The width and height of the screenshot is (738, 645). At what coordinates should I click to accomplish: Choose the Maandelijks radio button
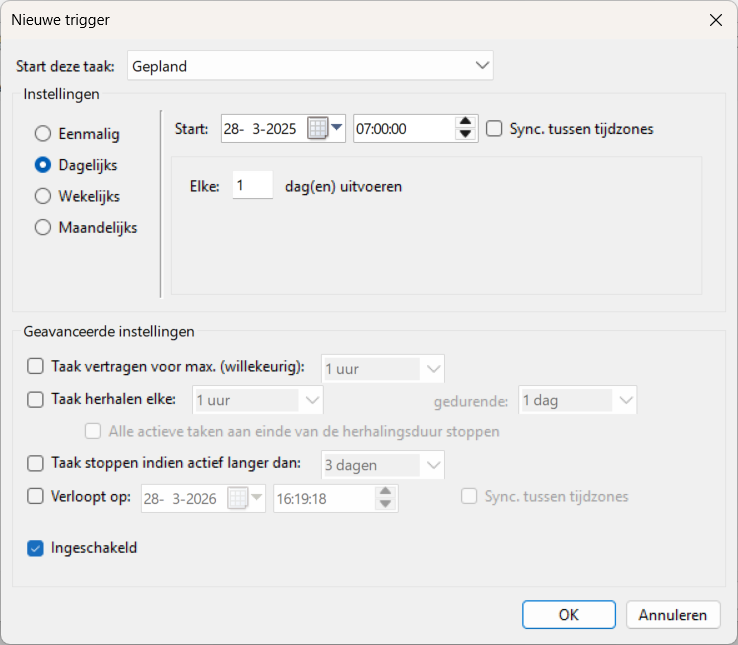43,227
